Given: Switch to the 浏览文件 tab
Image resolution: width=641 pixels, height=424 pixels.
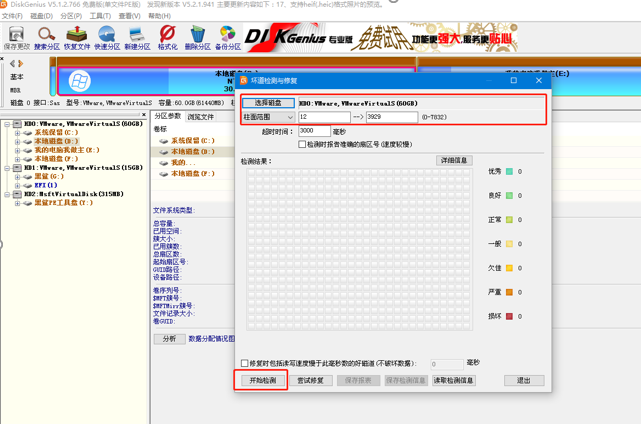Looking at the screenshot, I should 201,117.
